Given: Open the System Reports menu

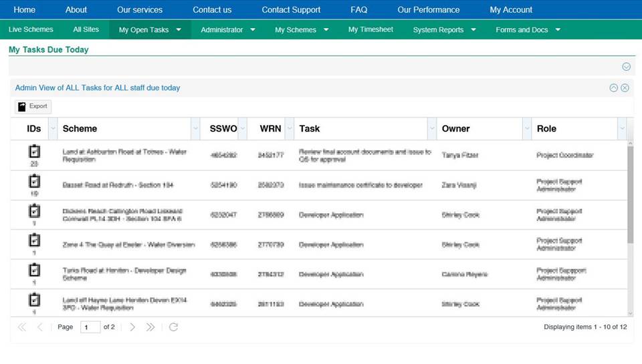Looking at the screenshot, I should (x=444, y=30).
